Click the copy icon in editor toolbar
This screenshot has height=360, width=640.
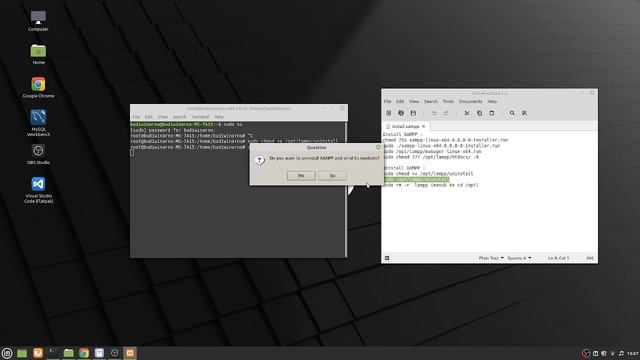tap(479, 113)
